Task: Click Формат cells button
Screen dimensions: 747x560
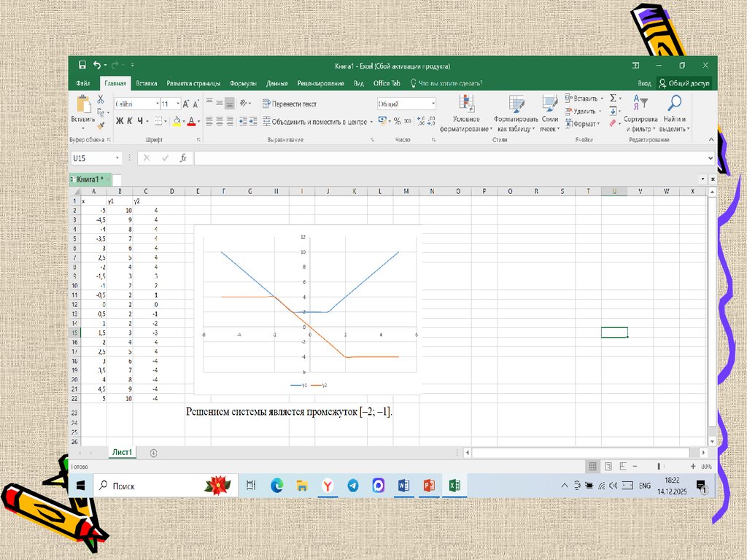Action: [x=581, y=124]
